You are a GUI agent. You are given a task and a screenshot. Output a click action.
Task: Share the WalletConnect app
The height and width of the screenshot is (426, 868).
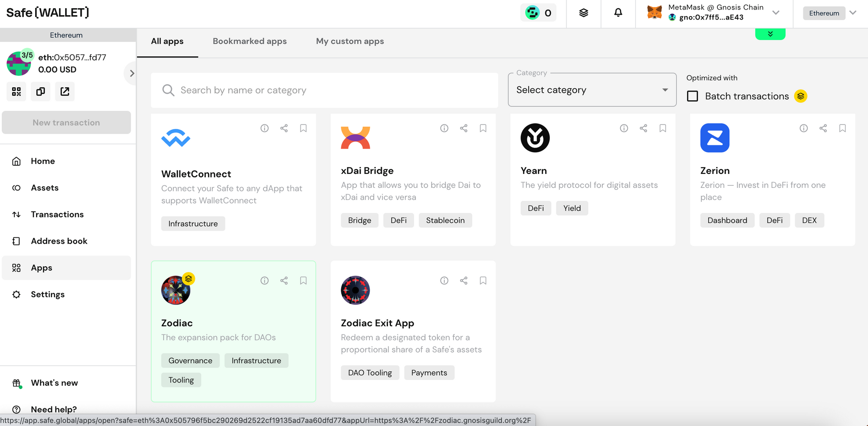tap(284, 128)
